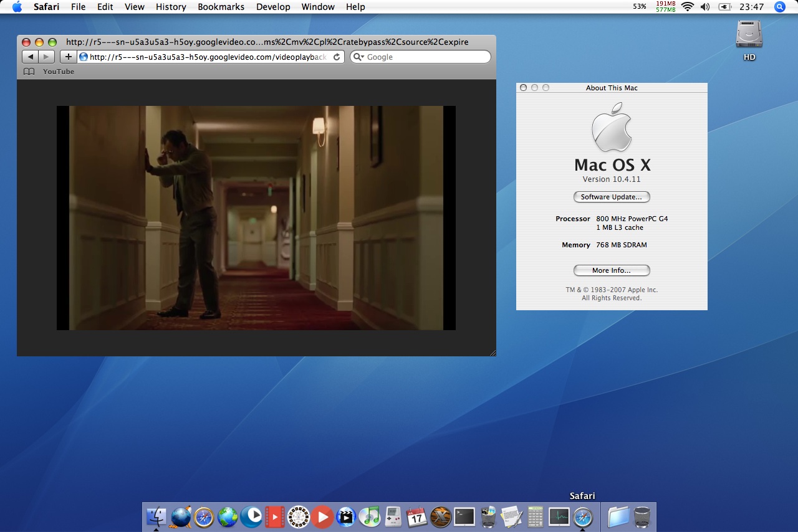Add bookmark with the plus button

68,57
